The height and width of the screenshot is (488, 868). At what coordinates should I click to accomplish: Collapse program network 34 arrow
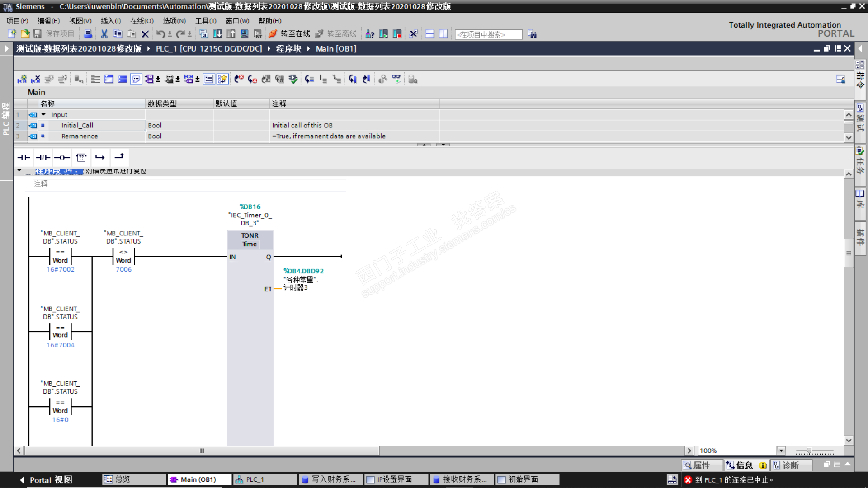(x=19, y=170)
